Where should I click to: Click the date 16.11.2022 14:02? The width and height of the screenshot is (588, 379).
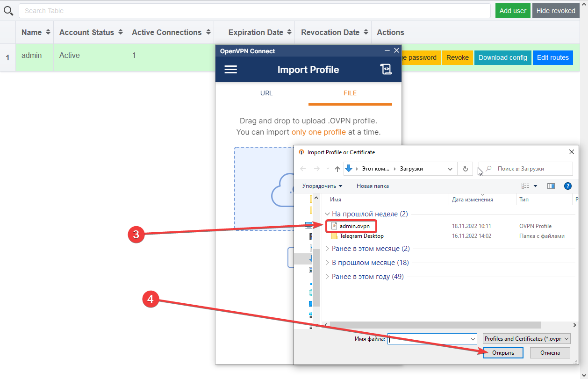pos(472,236)
